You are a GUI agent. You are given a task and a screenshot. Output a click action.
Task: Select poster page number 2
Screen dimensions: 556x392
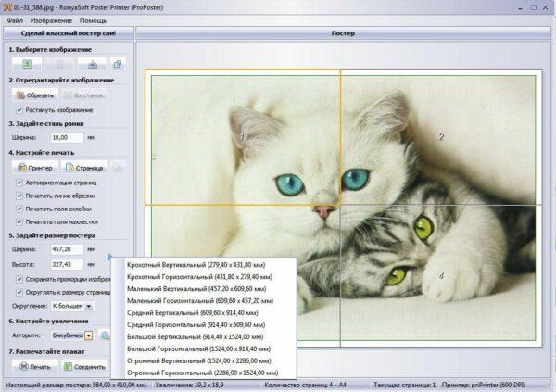pos(441,137)
